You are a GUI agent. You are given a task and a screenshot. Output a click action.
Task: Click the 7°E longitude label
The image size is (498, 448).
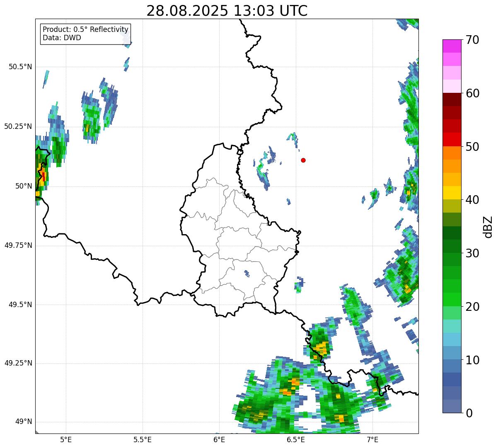pos(373,439)
